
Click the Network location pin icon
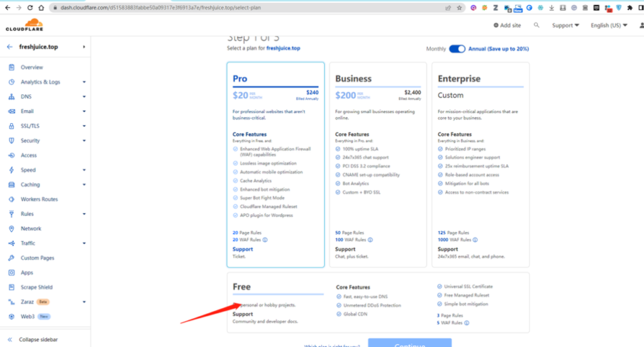point(11,229)
